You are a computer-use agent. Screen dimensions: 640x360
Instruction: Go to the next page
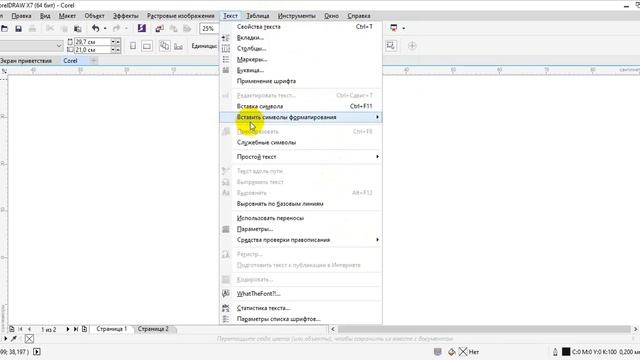pos(68,329)
